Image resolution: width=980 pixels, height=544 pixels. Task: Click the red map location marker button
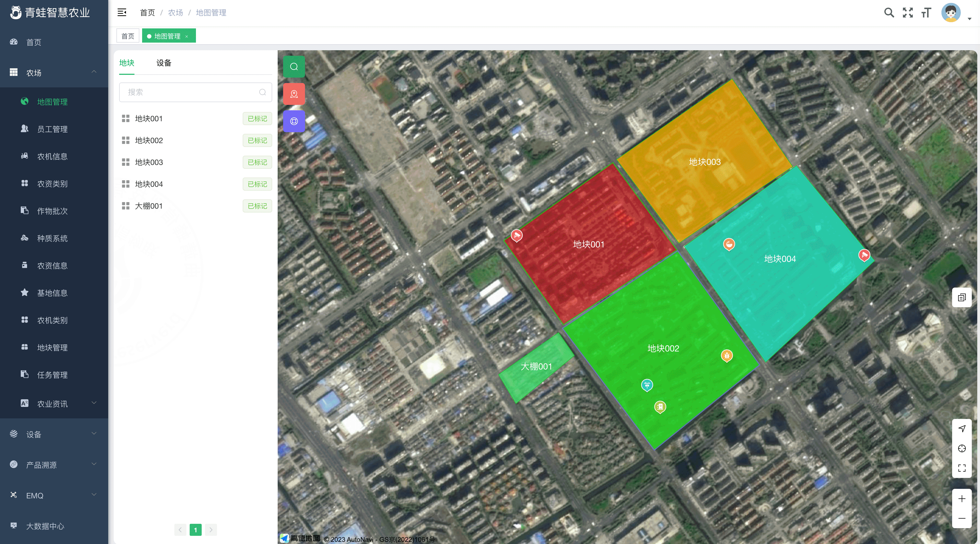pyautogui.click(x=294, y=94)
